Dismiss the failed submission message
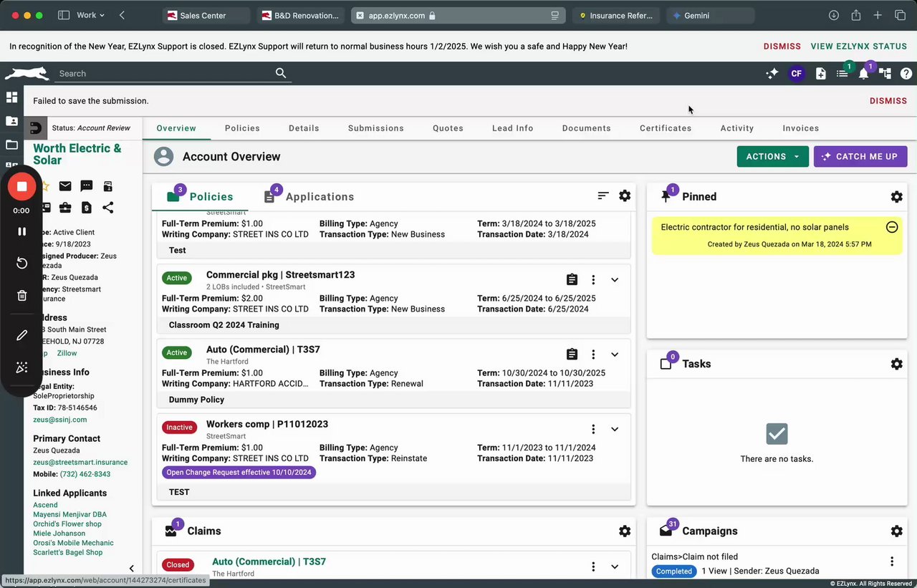 888,101
